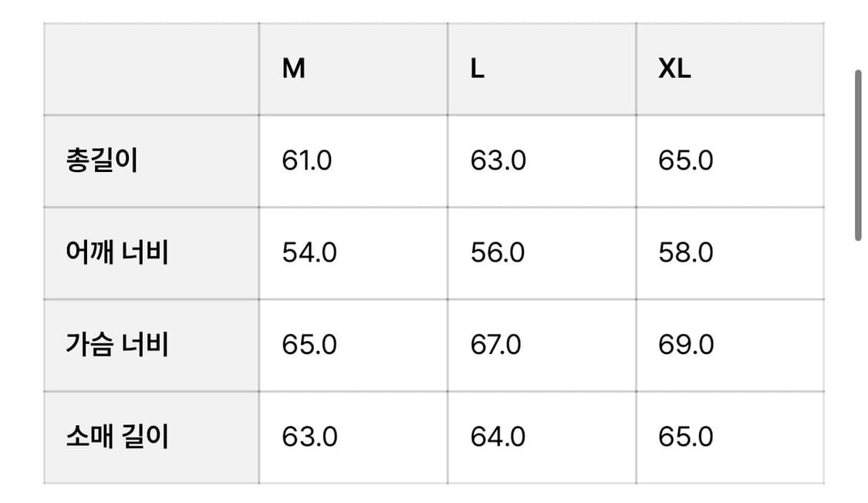Click the 총길이 row label

102,161
